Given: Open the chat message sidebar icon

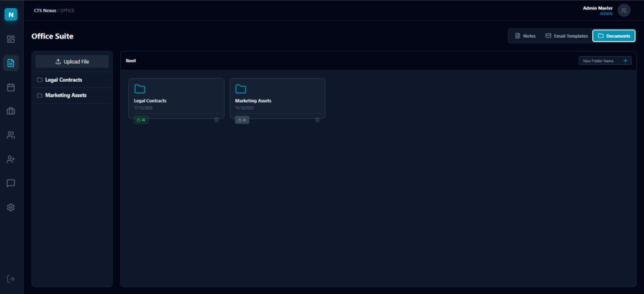Looking at the screenshot, I should coord(11,183).
